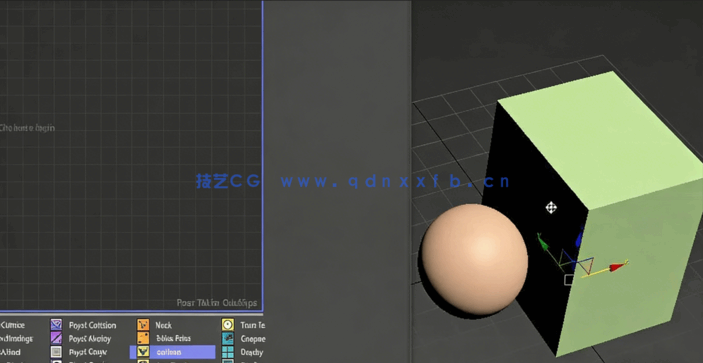Click the Aliod entry in the depot
Image resolution: width=703 pixels, height=363 pixels.
point(10,352)
